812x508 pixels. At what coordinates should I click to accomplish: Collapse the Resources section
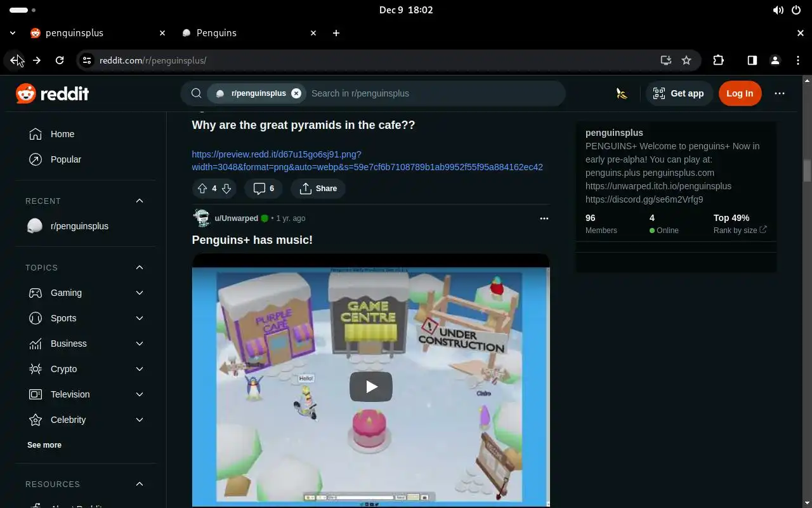coord(140,484)
